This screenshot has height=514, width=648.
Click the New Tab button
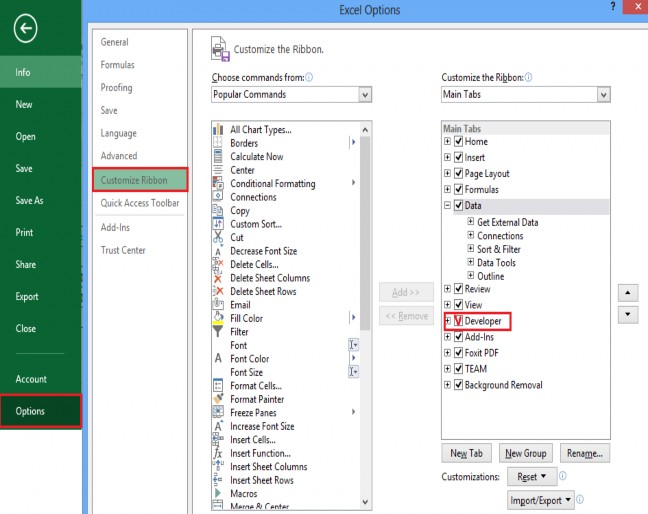[466, 453]
